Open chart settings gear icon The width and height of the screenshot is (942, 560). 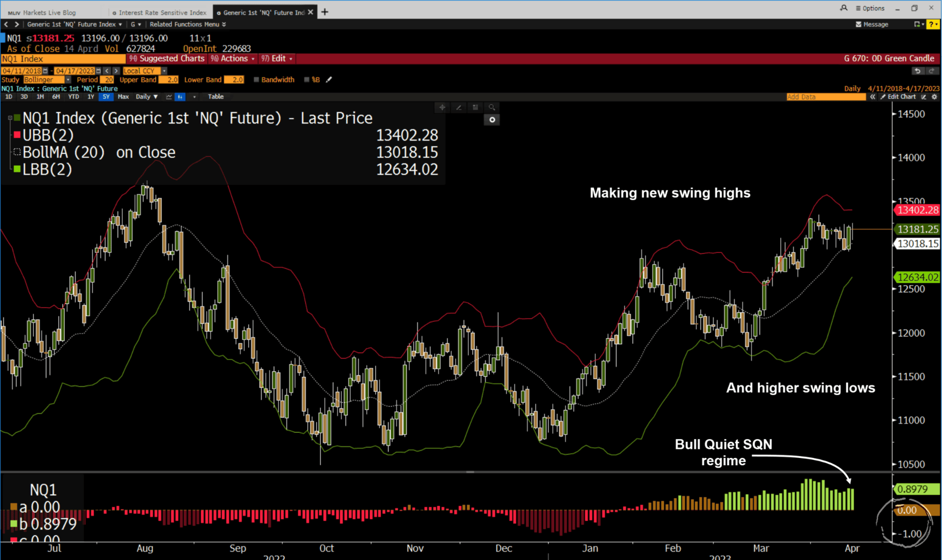click(x=934, y=97)
